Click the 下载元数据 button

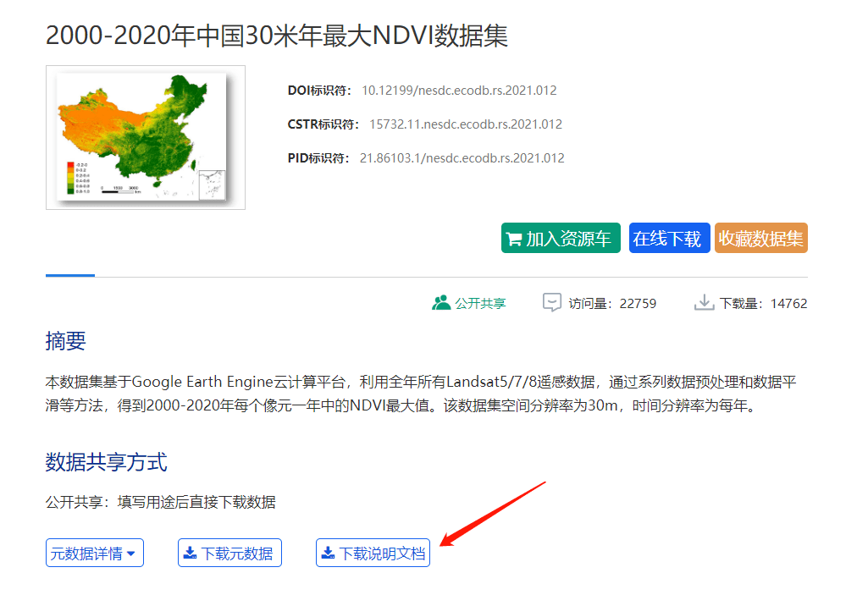coord(229,552)
